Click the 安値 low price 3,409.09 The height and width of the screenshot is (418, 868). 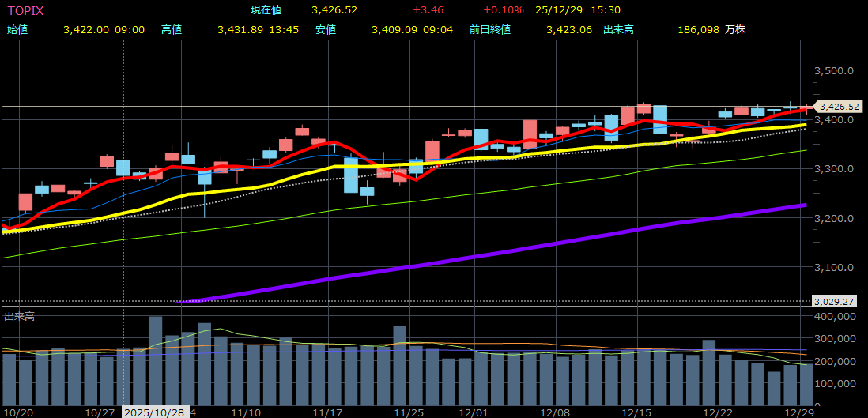coord(394,29)
